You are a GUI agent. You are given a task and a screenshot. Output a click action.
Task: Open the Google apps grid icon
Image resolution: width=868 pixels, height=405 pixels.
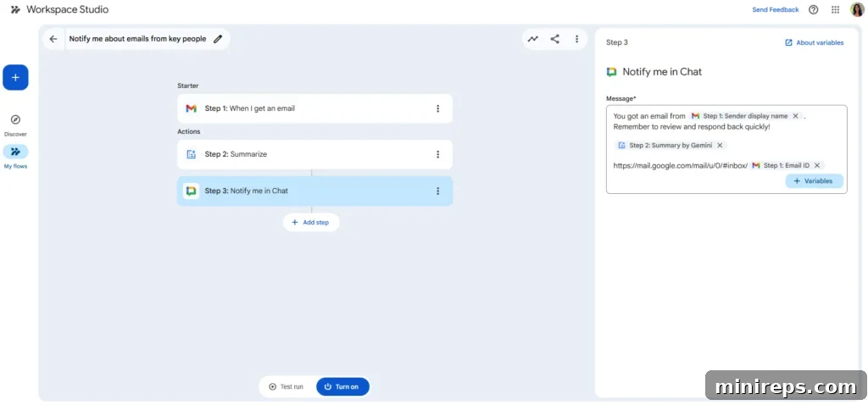click(835, 9)
